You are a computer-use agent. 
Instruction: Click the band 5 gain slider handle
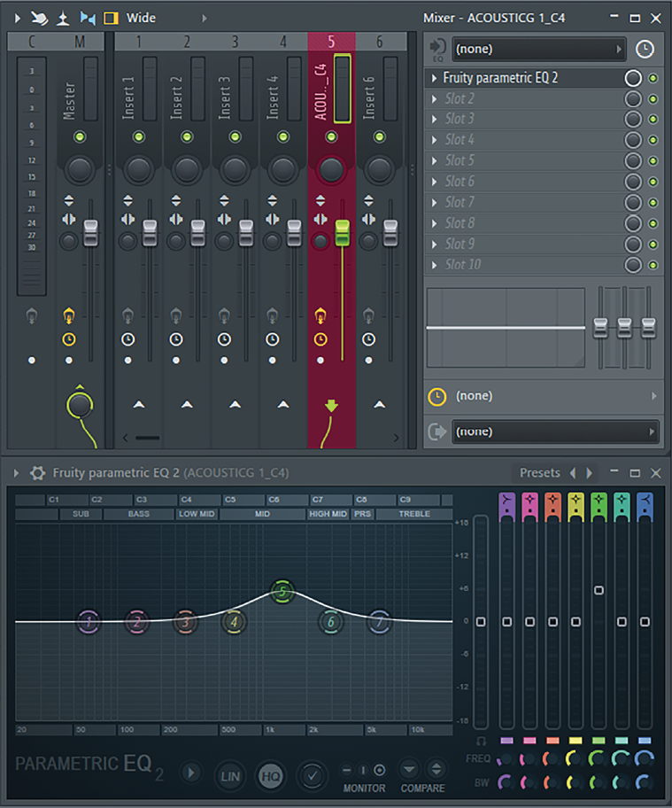(x=599, y=590)
